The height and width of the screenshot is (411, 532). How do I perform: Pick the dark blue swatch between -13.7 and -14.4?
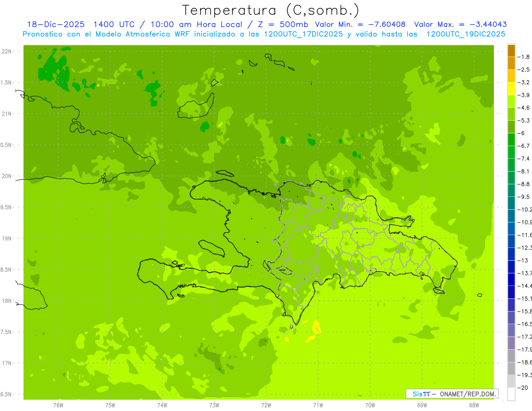511,280
